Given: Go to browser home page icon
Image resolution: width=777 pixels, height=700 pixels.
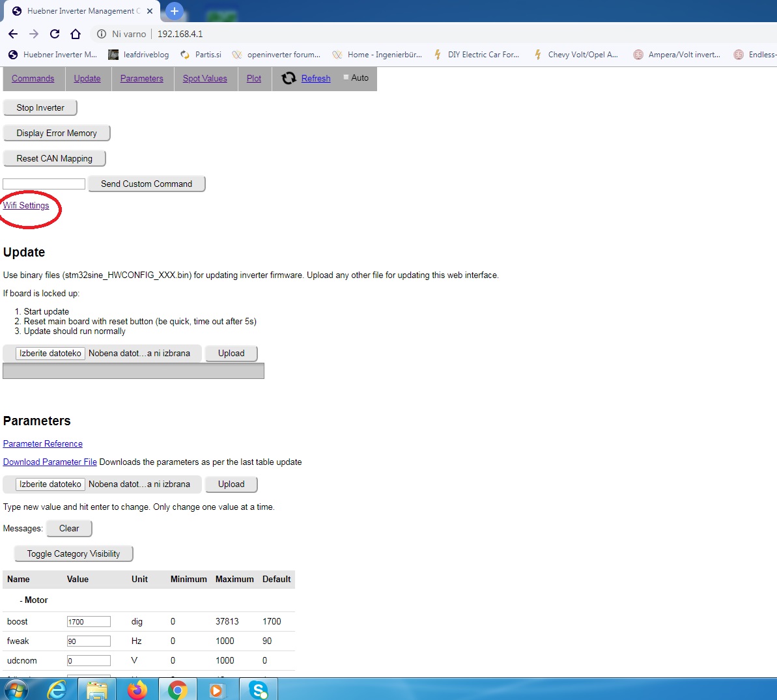Looking at the screenshot, I should pyautogui.click(x=76, y=34).
